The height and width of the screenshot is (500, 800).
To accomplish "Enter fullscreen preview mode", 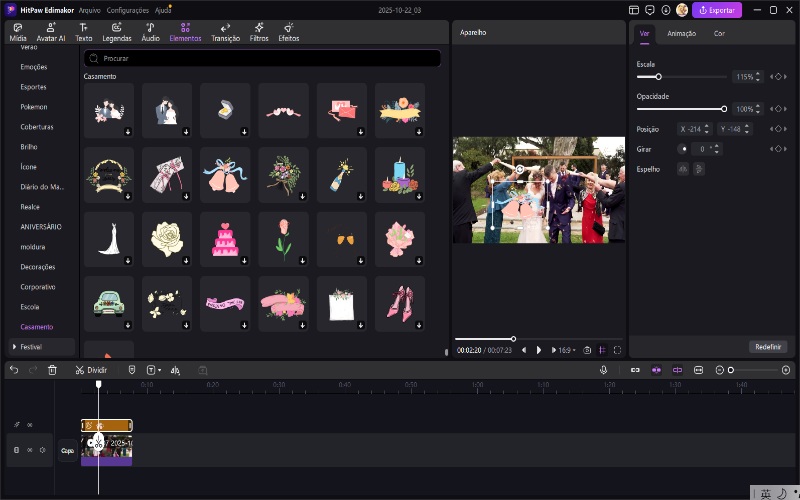I will [617, 350].
